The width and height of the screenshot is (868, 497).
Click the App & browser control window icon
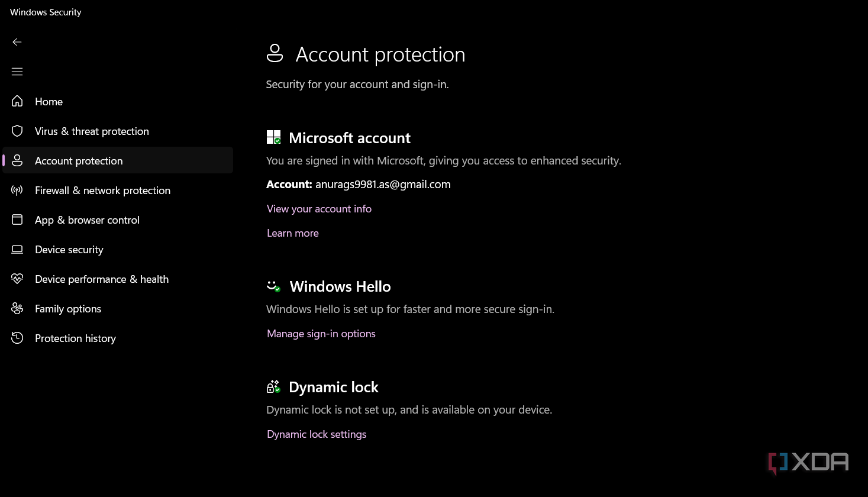pos(17,220)
